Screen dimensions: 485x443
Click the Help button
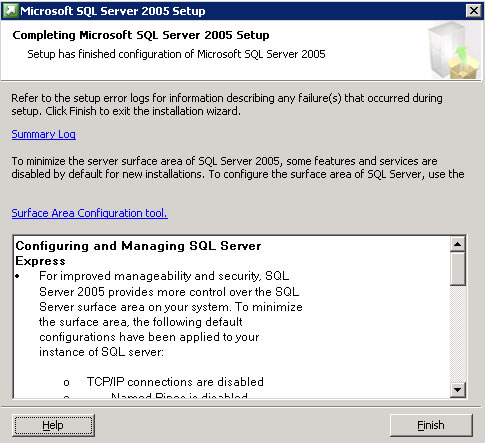[53, 425]
